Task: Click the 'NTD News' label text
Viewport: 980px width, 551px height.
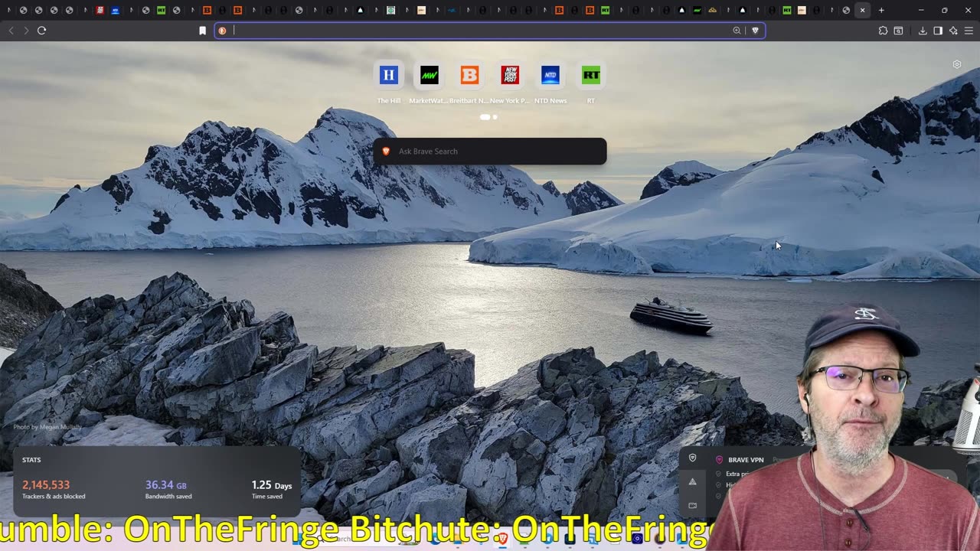Action: pos(550,101)
